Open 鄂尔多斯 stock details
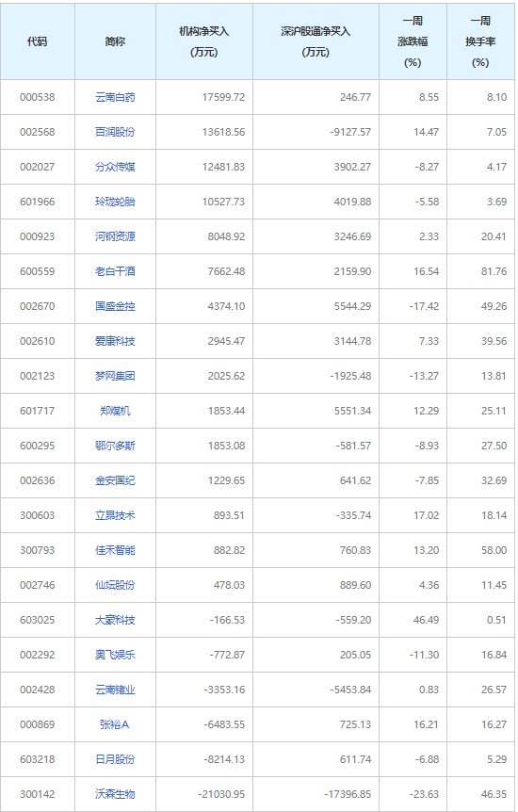 (115, 446)
